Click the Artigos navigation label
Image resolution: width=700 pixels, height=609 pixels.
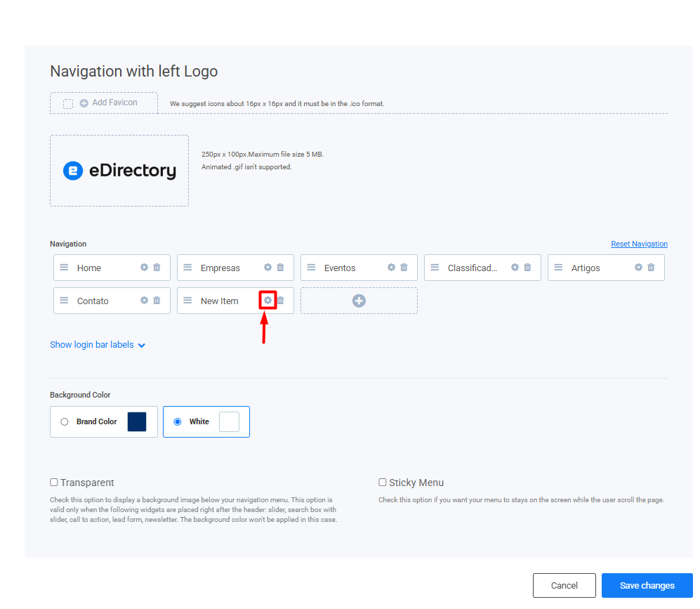[586, 268]
